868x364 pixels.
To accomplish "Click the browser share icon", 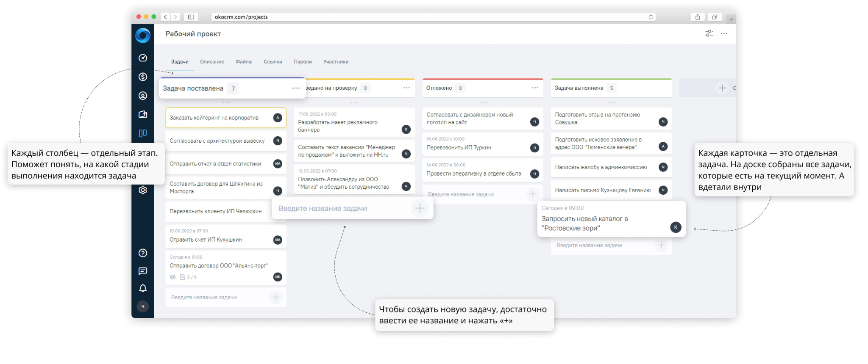I will (698, 17).
